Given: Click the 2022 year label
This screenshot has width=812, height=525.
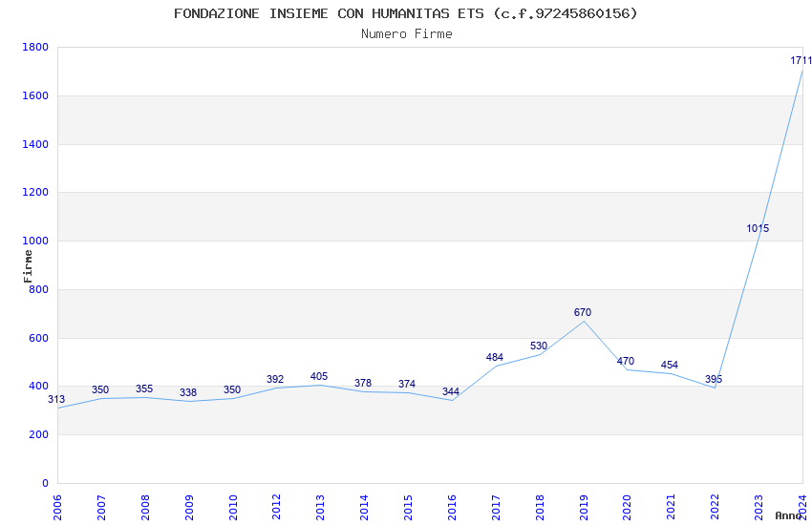Looking at the screenshot, I should [x=716, y=508].
